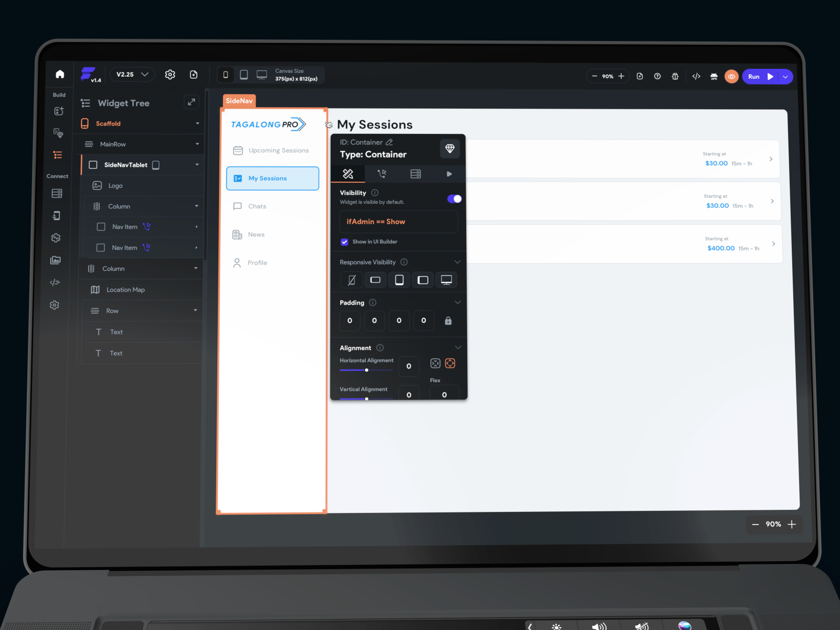840x630 pixels.
Task: Open the V2.25 version dropdown
Action: pos(132,74)
